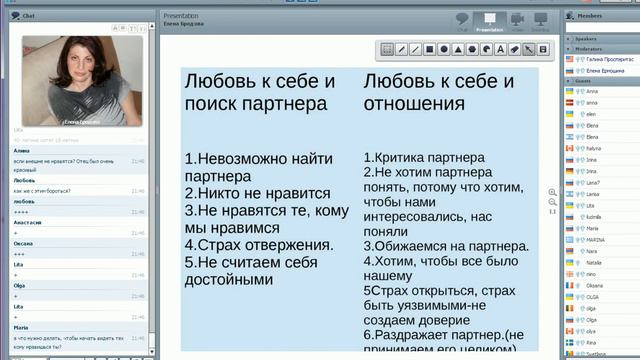Image resolution: width=640 pixels, height=360 pixels.
Task: Select the straight line tool
Action: (x=416, y=49)
